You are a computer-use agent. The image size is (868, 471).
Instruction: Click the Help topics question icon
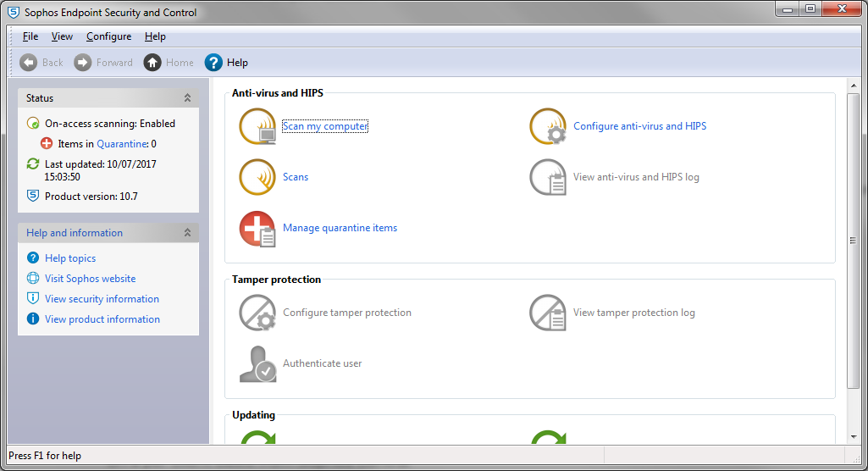33,258
